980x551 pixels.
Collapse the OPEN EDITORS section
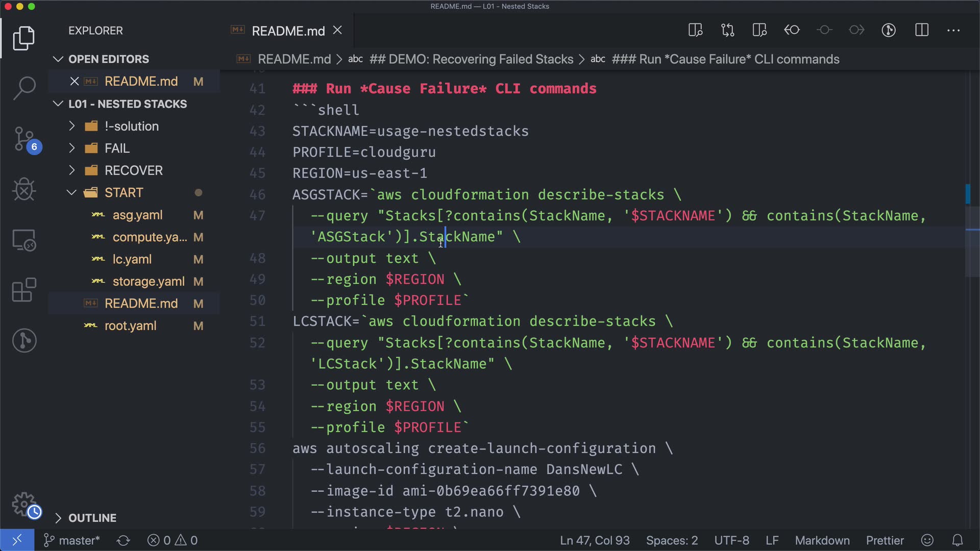click(109, 59)
